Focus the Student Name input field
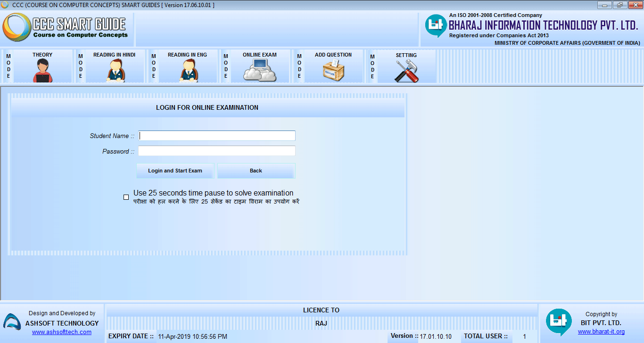The height and width of the screenshot is (343, 644). [x=217, y=136]
